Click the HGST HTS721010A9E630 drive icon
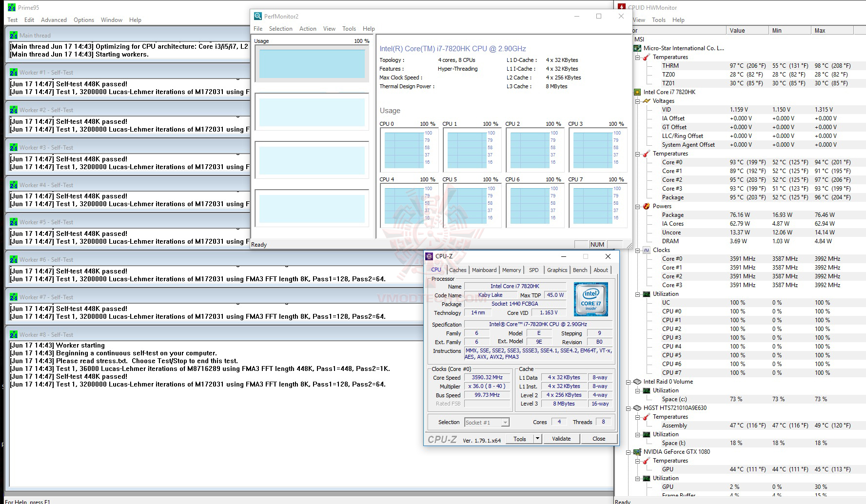866x504 pixels. [x=637, y=408]
